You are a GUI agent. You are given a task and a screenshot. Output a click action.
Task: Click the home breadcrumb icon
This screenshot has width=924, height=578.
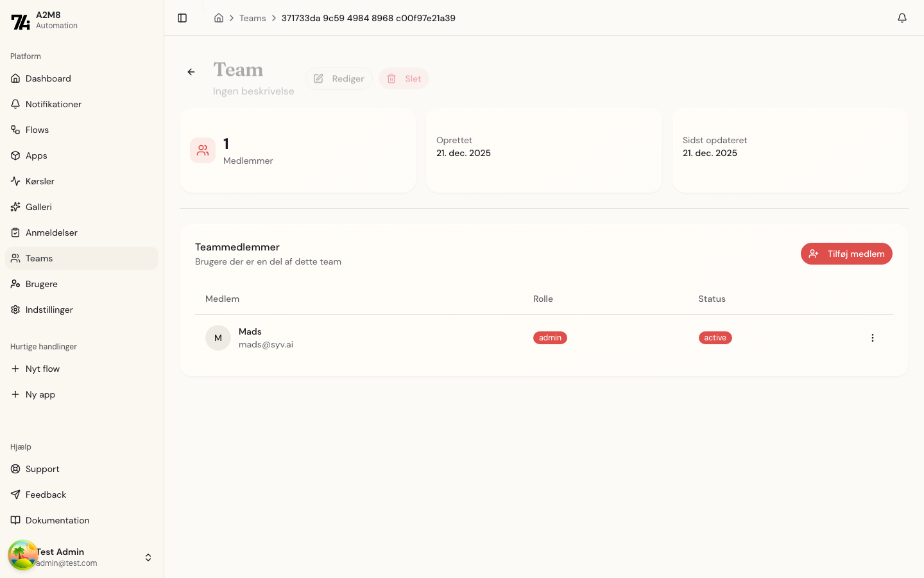click(219, 18)
